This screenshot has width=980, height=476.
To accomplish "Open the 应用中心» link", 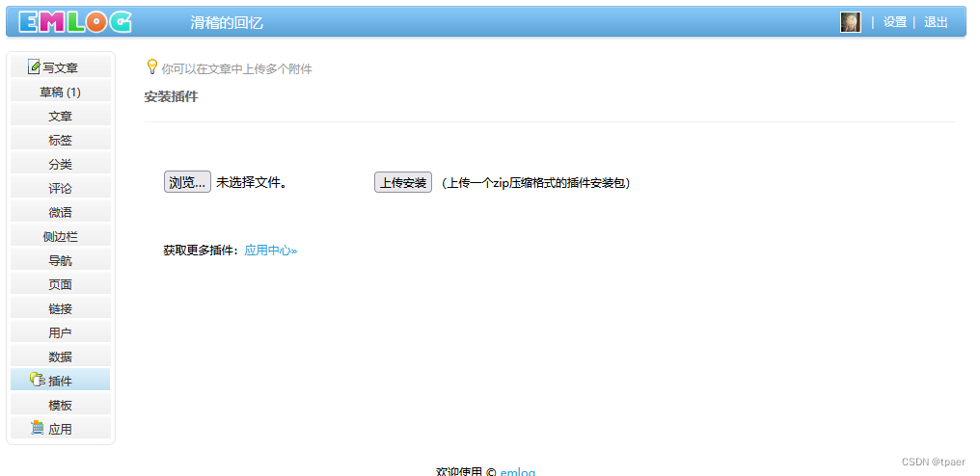I will coord(271,251).
